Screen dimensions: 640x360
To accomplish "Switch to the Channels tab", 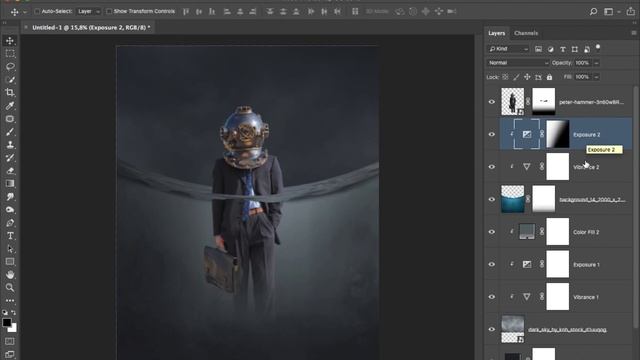I will [526, 33].
